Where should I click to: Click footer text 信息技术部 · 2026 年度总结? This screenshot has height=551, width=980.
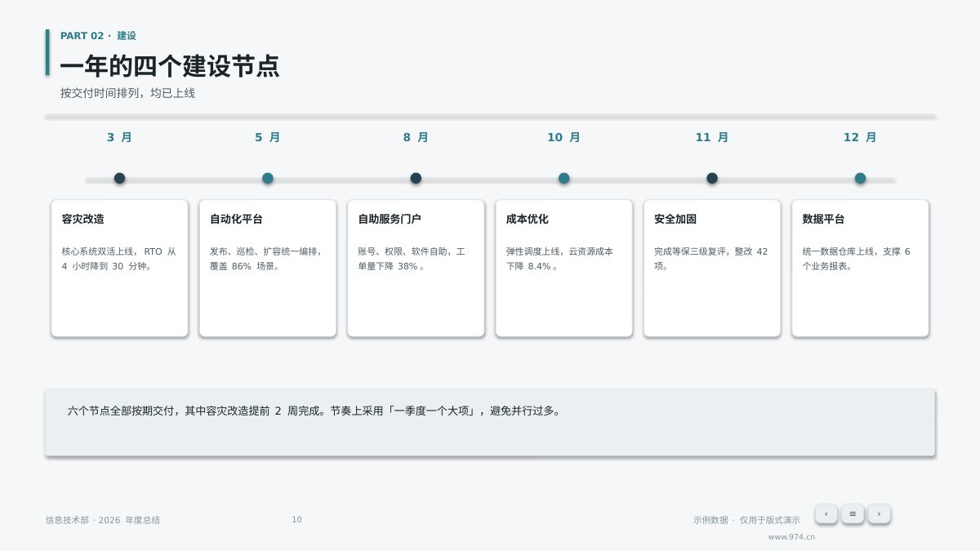click(x=103, y=520)
